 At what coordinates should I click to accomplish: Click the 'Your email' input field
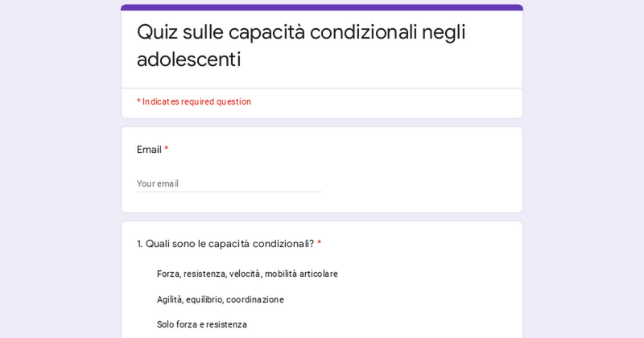(229, 183)
